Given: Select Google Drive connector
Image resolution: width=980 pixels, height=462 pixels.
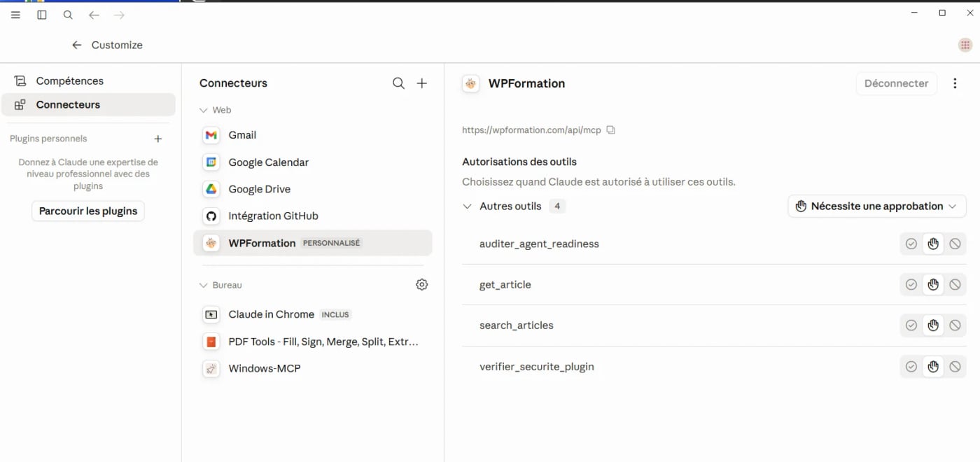Looking at the screenshot, I should 313,189.
